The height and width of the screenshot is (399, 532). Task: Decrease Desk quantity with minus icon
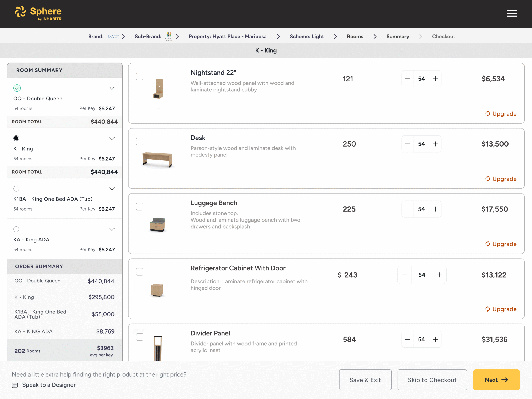407,144
